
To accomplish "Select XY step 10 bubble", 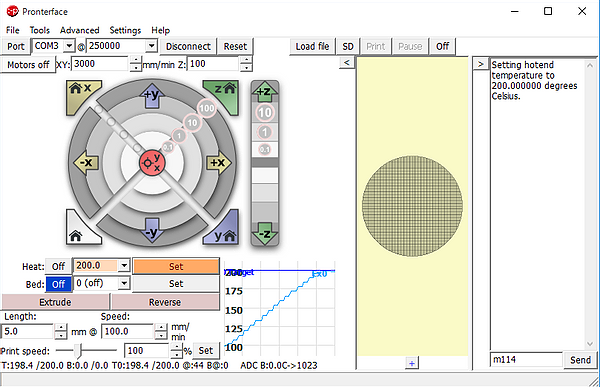I will click(x=192, y=122).
